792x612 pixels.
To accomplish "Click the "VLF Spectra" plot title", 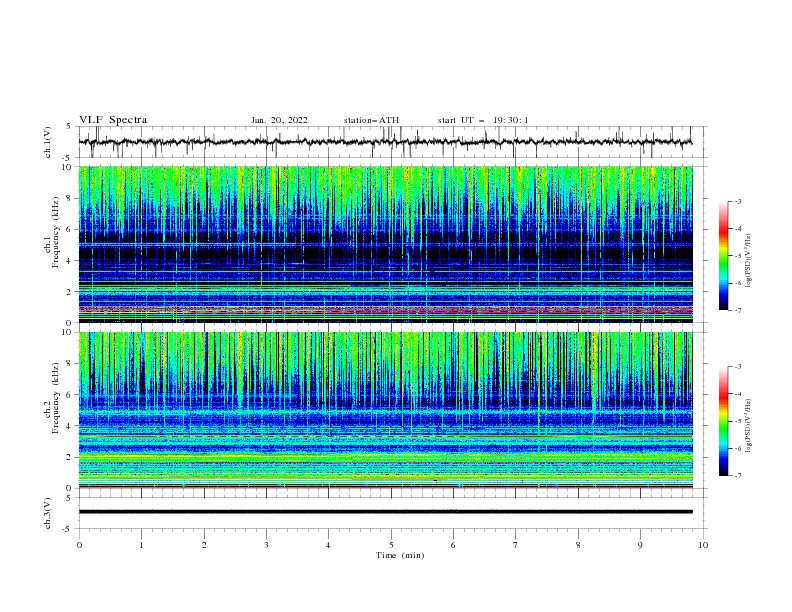I will [x=113, y=120].
